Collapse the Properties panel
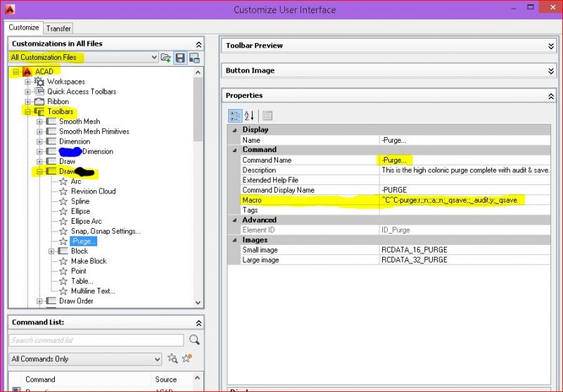563x392 pixels. point(551,96)
